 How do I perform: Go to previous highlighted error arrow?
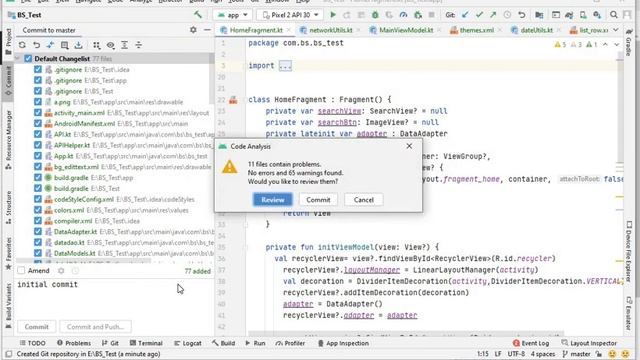point(605,44)
